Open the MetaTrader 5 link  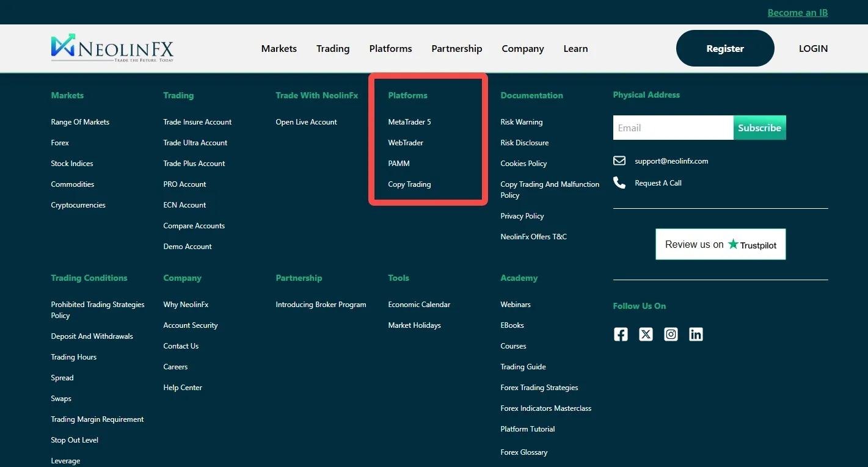(x=409, y=122)
